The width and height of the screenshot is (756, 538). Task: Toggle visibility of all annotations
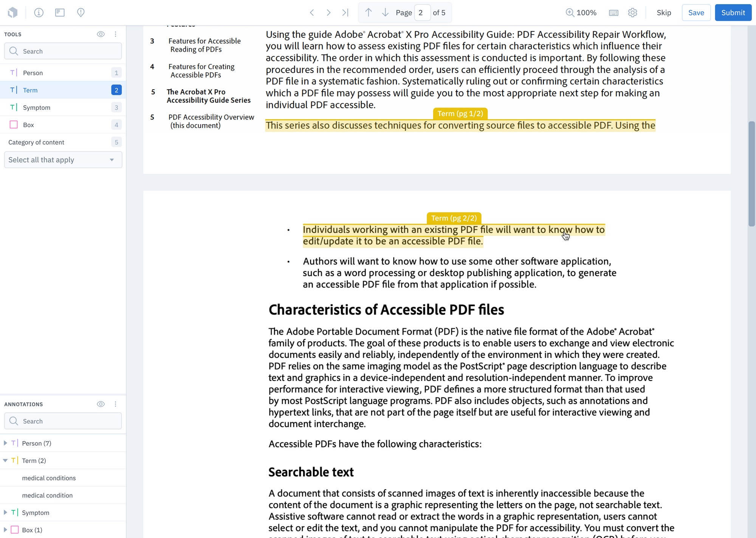101,404
